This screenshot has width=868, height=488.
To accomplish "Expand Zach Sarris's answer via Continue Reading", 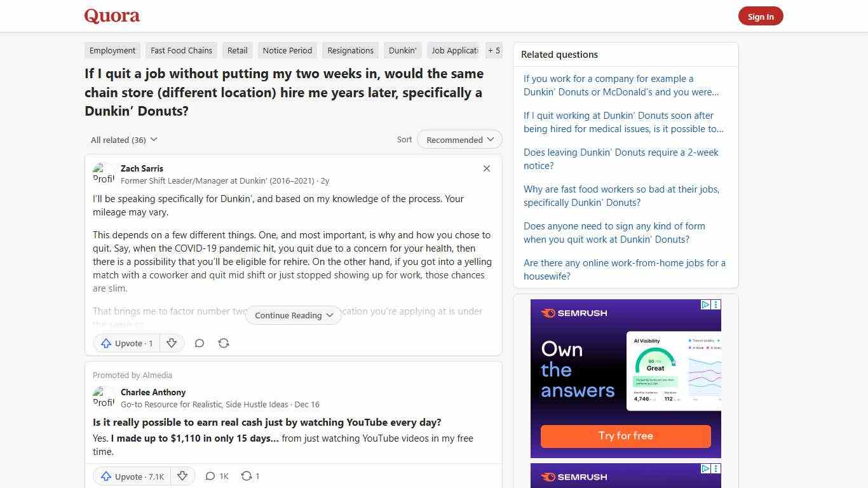I will pos(293,315).
